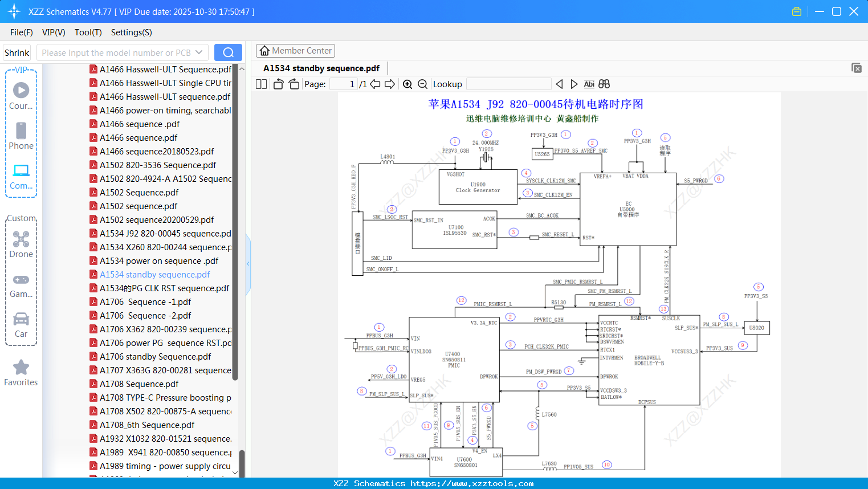Zoom out of the schematic

422,84
